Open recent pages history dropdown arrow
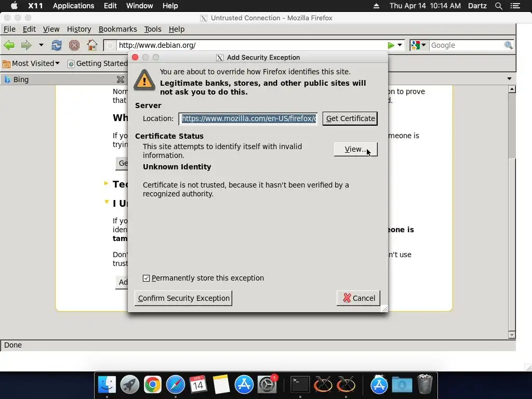Viewport: 532px width, 399px height. coord(41,45)
